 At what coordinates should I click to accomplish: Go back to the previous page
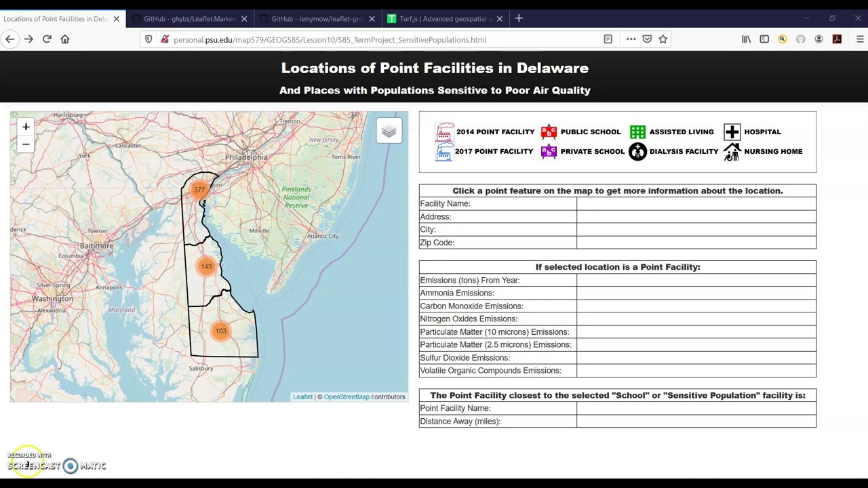(x=10, y=39)
